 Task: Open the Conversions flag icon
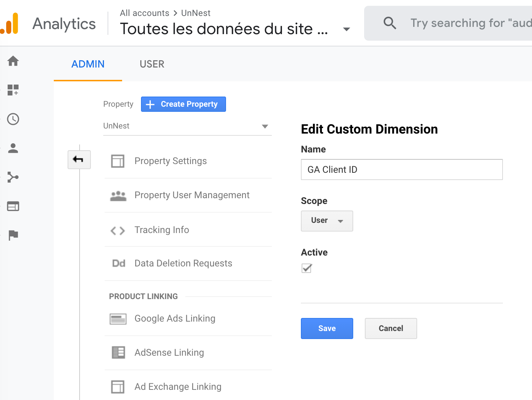pyautogui.click(x=13, y=235)
